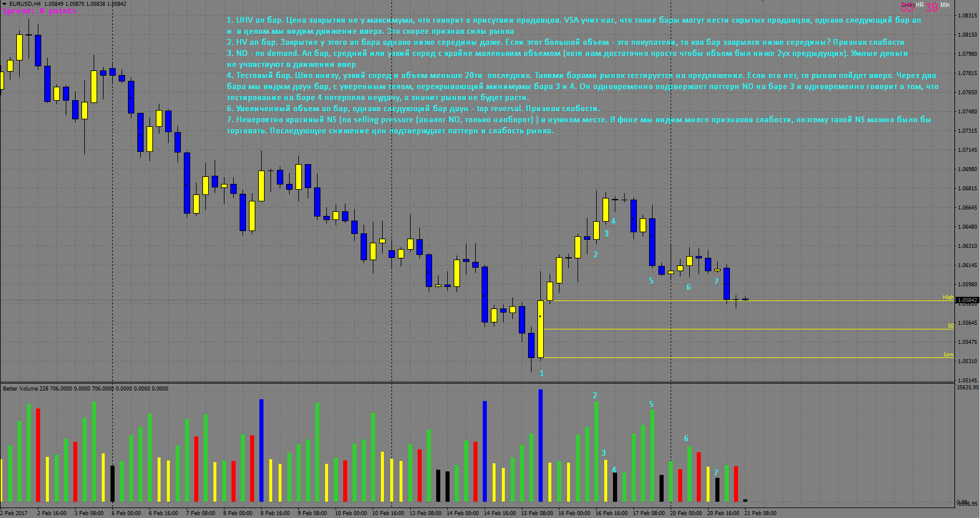The height and width of the screenshot is (518, 980).
Task: Click the magenta 'Spread: 8 points' label
Action: (40, 11)
